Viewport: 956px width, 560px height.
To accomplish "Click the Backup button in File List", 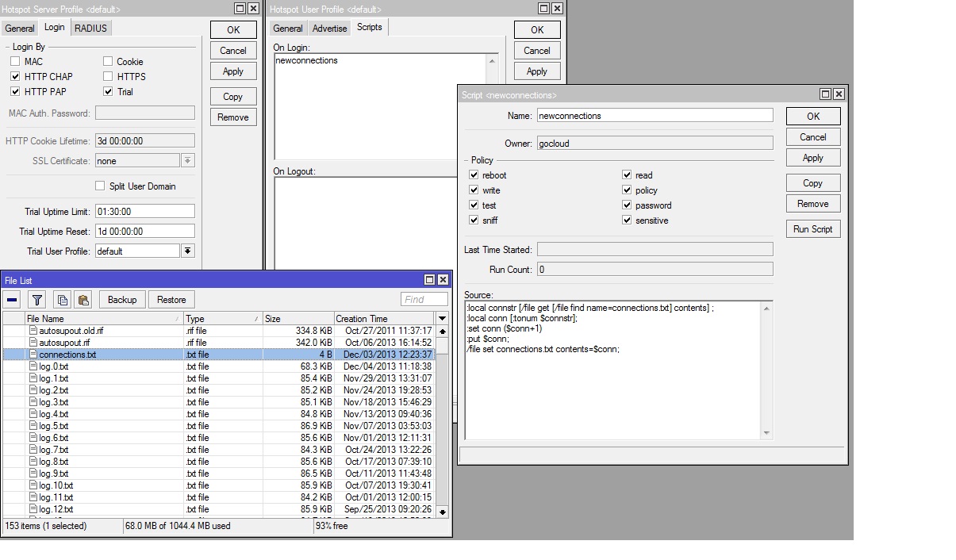I will [122, 300].
